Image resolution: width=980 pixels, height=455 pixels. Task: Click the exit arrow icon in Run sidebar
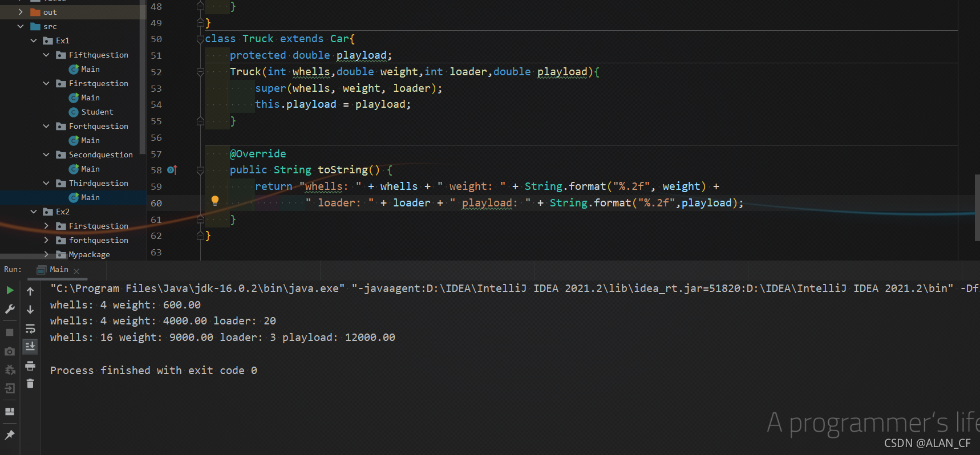(10, 388)
